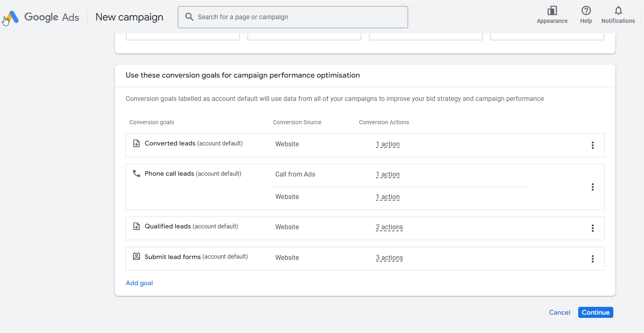Open more options for Converted leads

pyautogui.click(x=592, y=145)
